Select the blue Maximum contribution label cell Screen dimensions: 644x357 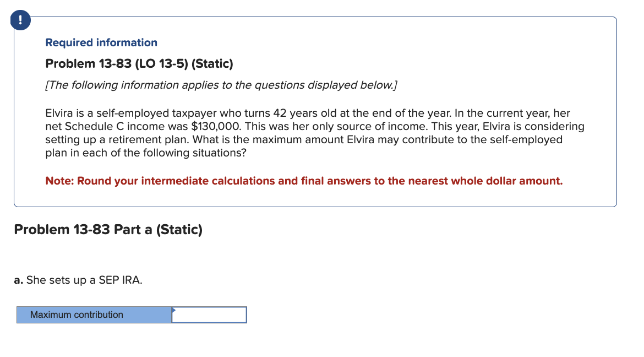coord(94,315)
